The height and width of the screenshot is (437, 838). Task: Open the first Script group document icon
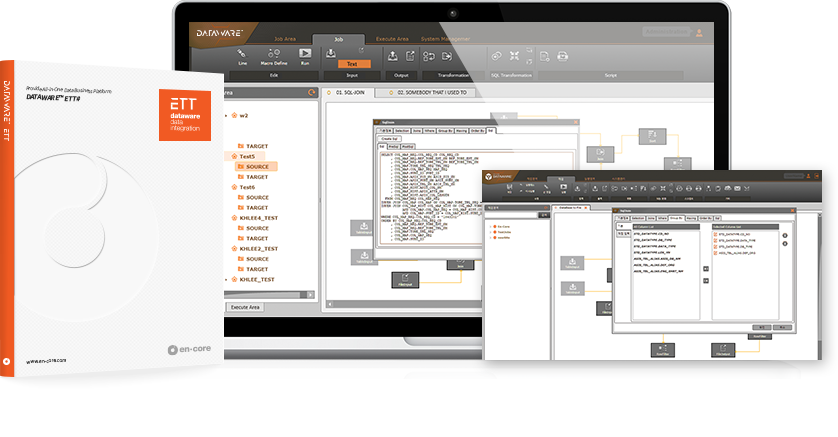point(545,56)
